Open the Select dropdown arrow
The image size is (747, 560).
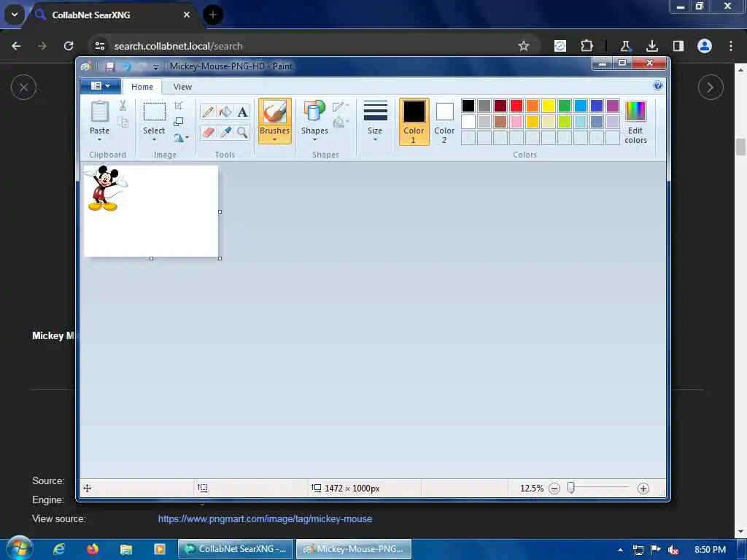pyautogui.click(x=155, y=140)
